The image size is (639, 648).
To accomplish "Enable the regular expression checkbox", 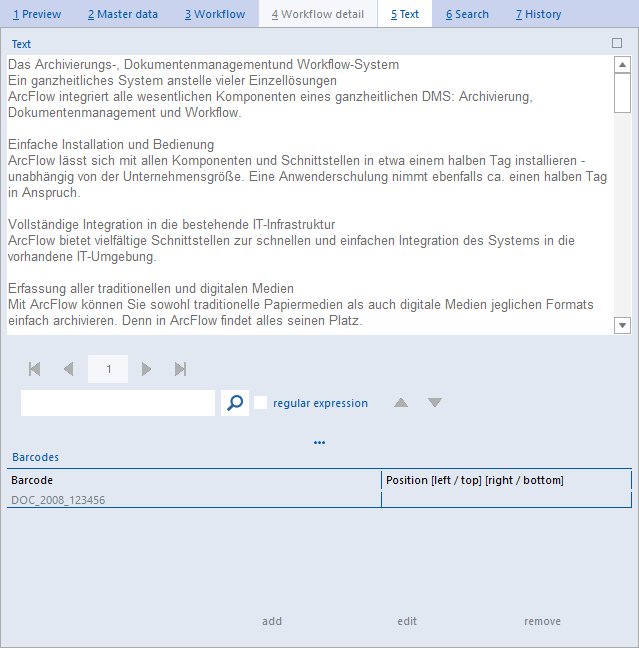I will [260, 403].
